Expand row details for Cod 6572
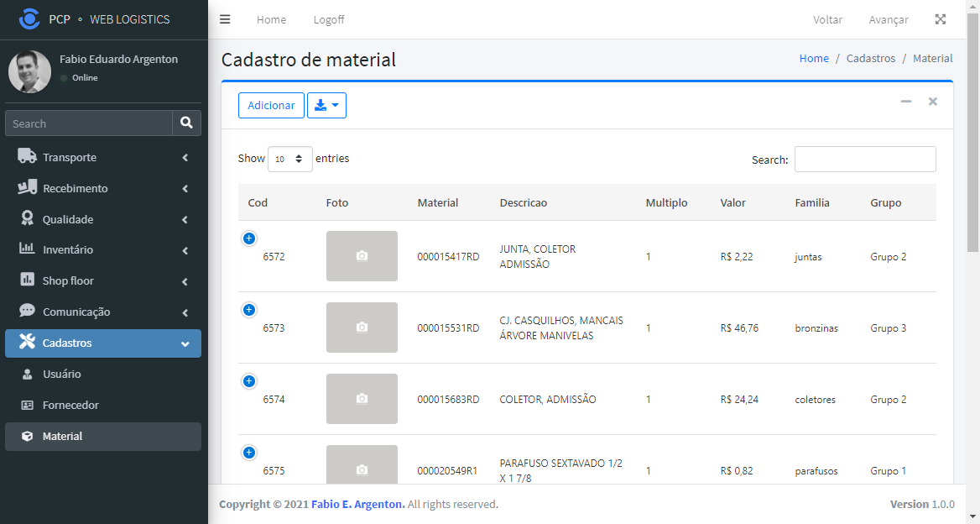This screenshot has width=980, height=524. (248, 238)
